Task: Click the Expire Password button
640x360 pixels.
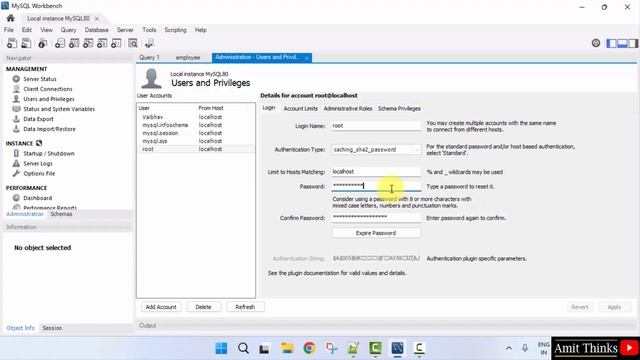Action: 376,233
